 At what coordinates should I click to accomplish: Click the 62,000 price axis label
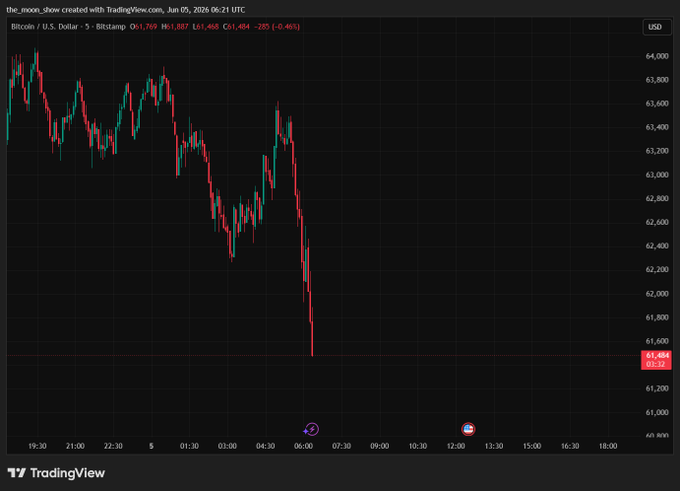tap(657, 294)
